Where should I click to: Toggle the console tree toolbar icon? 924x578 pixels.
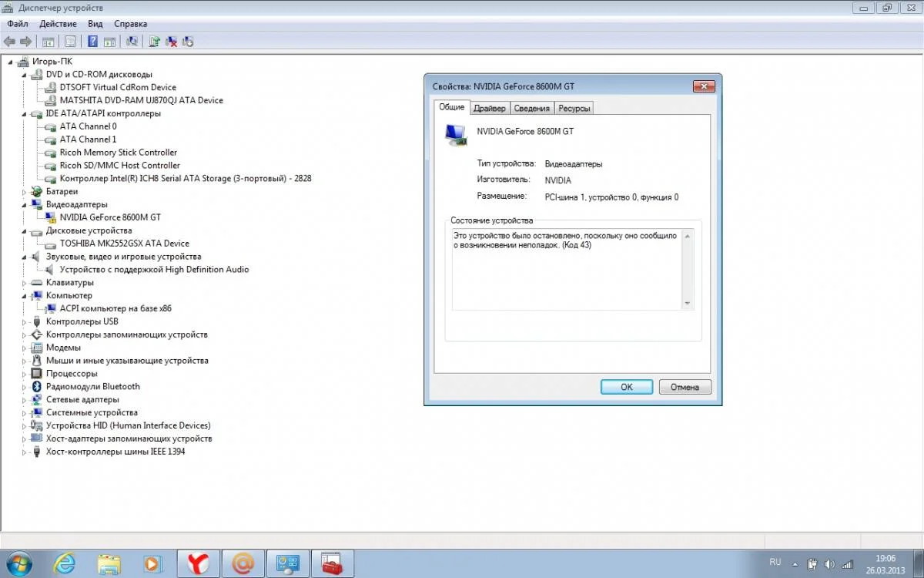(x=49, y=42)
